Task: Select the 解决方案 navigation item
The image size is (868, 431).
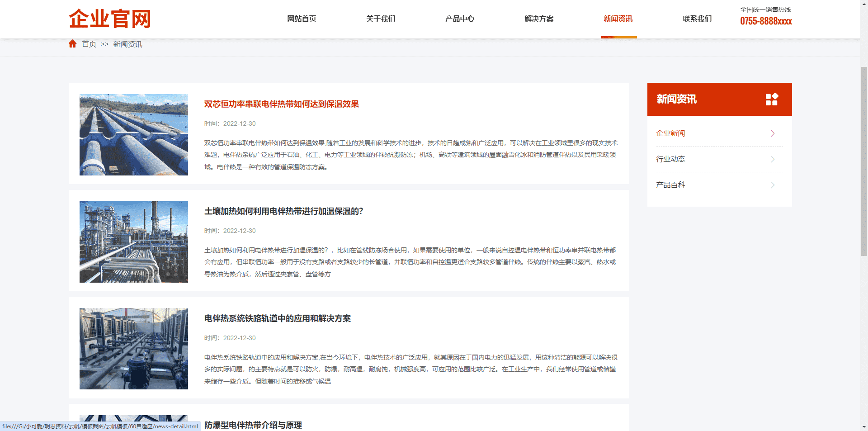Action: 539,19
